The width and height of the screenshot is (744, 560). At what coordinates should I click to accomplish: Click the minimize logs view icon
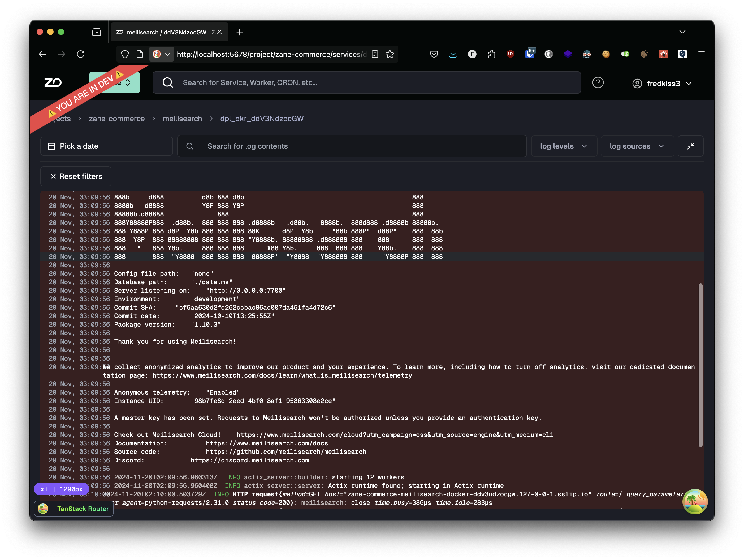(x=690, y=146)
